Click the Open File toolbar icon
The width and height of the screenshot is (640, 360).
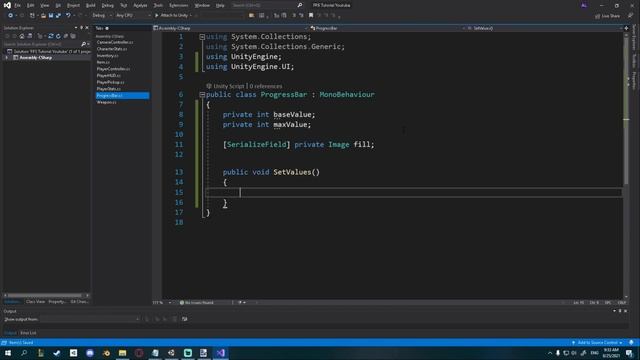(43, 16)
